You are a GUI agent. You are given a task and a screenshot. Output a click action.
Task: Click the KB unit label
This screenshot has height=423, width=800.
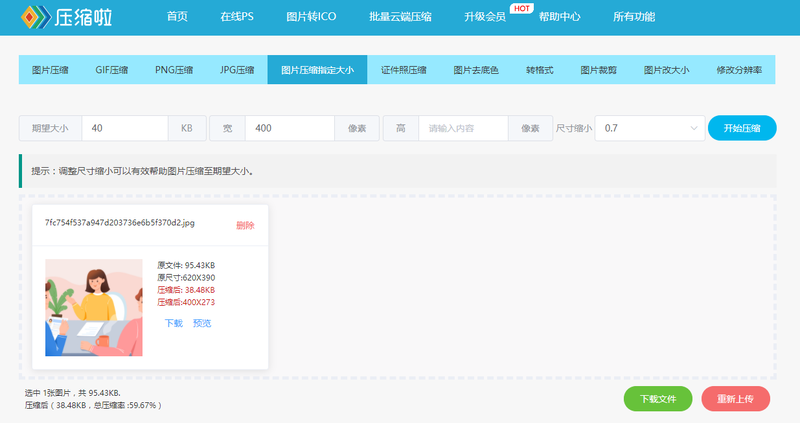click(187, 128)
